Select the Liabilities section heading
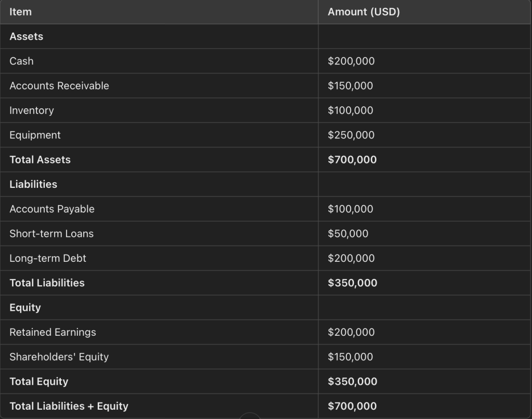This screenshot has width=532, height=419. point(33,184)
